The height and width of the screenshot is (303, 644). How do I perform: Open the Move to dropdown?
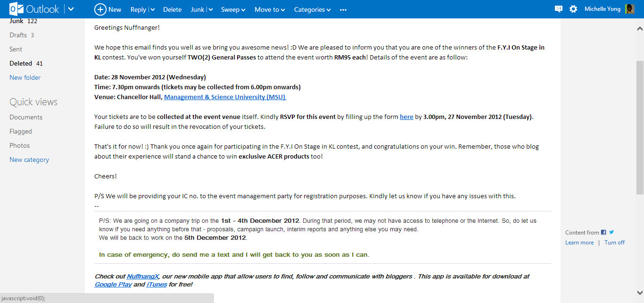tap(270, 9)
